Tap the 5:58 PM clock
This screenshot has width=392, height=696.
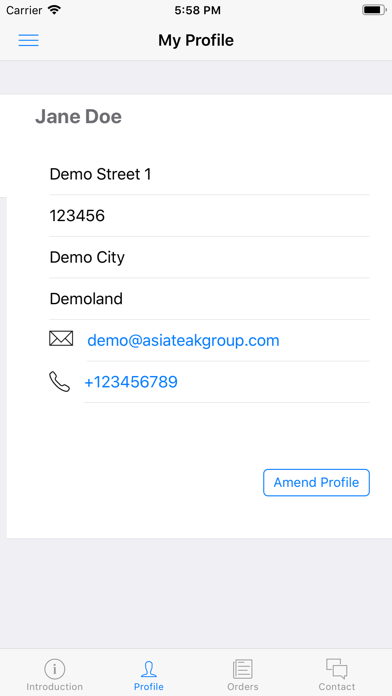(197, 10)
